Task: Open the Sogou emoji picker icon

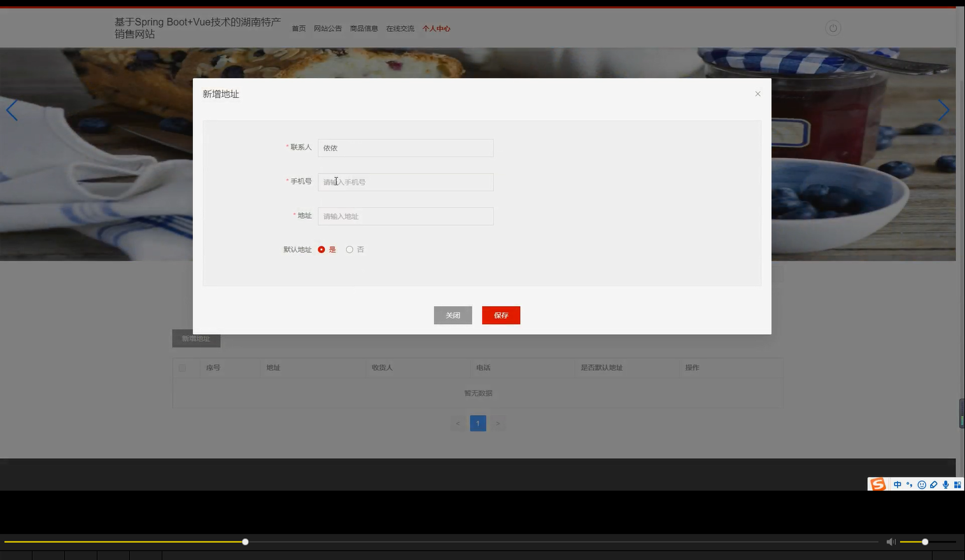Action: [921, 484]
